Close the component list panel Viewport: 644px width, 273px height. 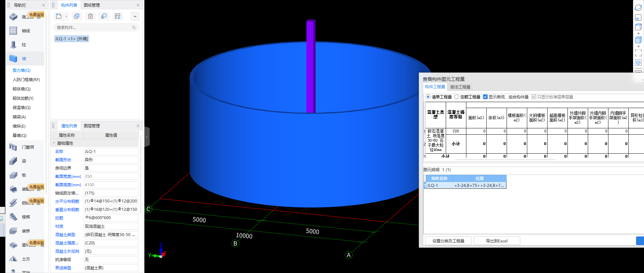pos(138,5)
